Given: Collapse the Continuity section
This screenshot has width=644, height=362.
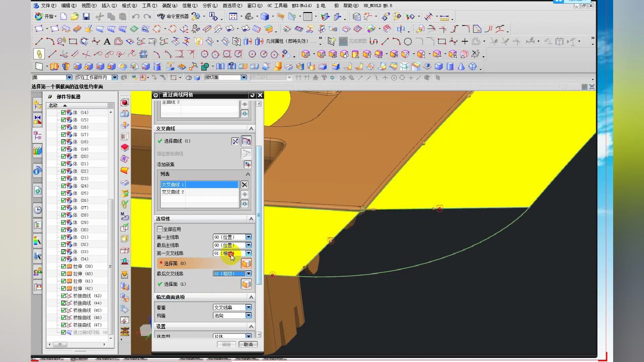Looking at the screenshot, I should (251, 219).
